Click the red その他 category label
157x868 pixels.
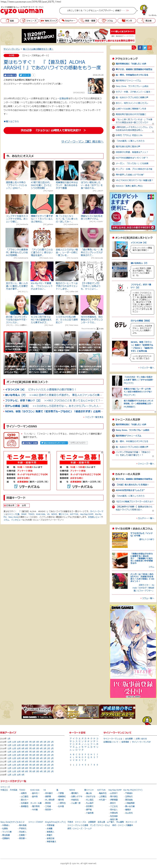pyautogui.click(x=12, y=55)
